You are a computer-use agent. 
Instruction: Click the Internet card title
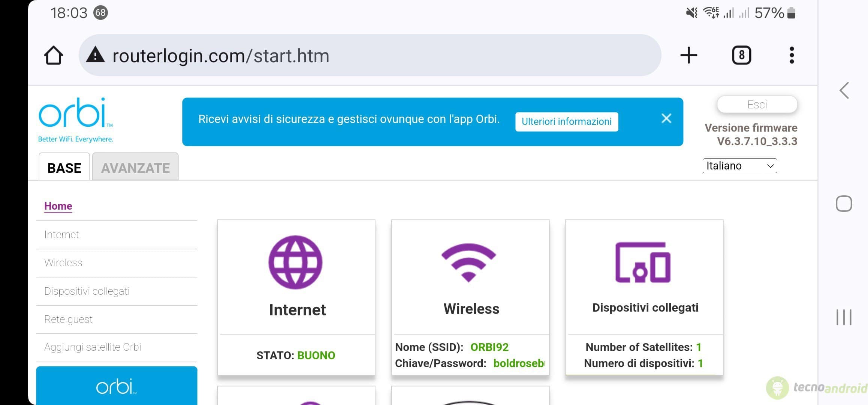tap(297, 310)
